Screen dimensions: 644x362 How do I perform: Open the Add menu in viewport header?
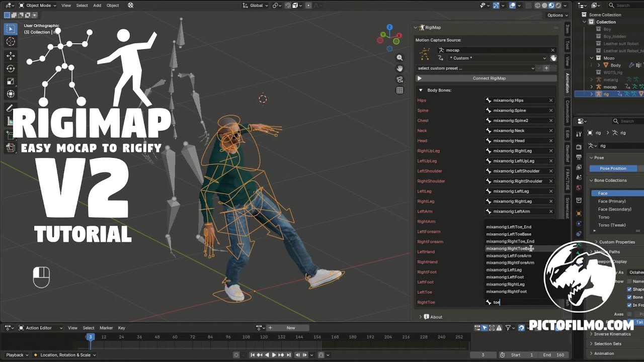click(97, 6)
